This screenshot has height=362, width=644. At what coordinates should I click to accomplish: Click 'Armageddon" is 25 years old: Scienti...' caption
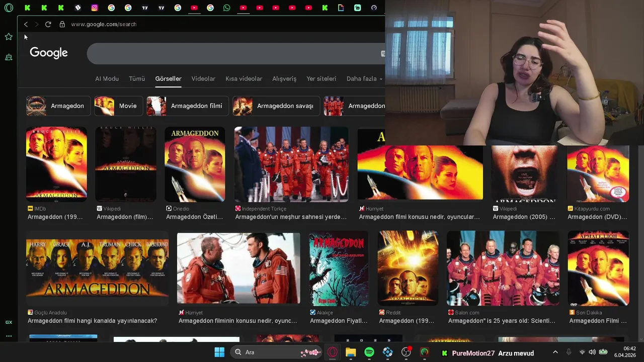coord(502,321)
